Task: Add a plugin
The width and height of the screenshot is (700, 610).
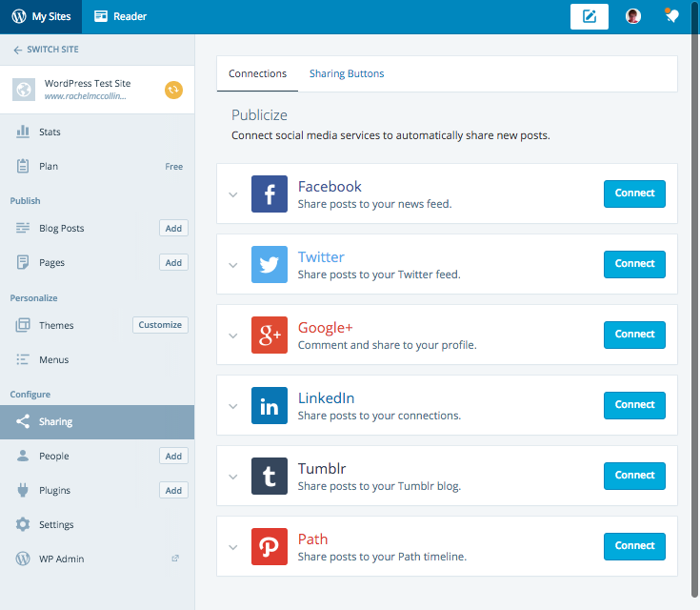Action: click(173, 490)
